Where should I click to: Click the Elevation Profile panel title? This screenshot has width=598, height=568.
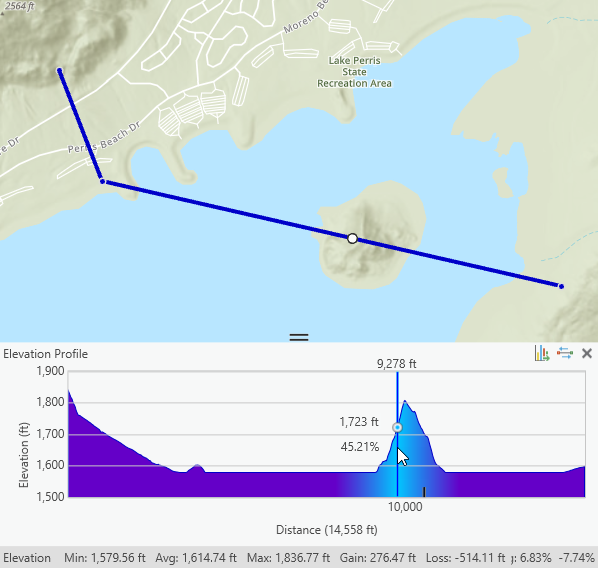coord(45,354)
